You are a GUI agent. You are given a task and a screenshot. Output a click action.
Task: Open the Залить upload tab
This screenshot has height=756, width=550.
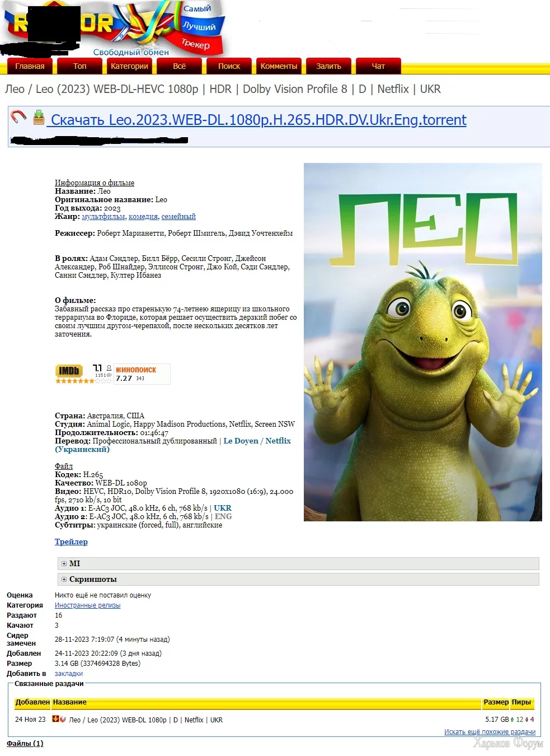(328, 66)
